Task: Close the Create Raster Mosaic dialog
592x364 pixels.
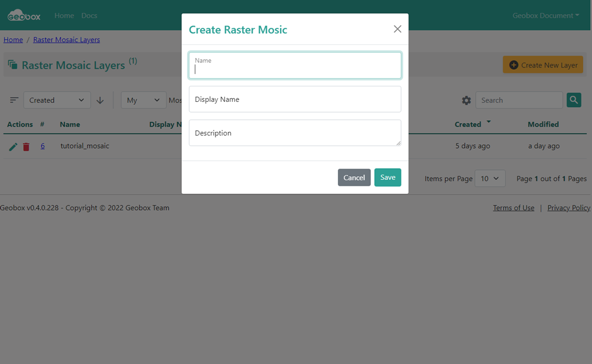Action: point(397,29)
